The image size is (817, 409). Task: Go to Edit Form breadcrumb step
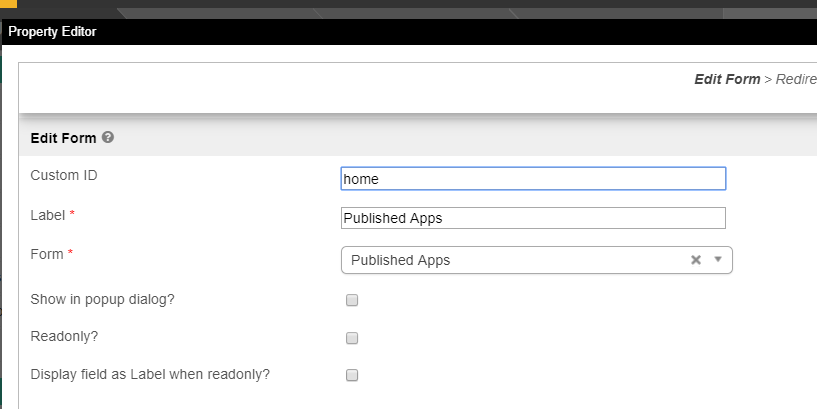pyautogui.click(x=727, y=79)
